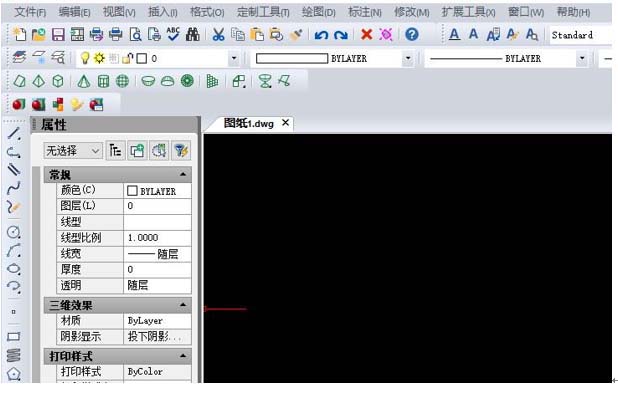Open the Standard text style box
This screenshot has width=618, height=394.
(581, 35)
